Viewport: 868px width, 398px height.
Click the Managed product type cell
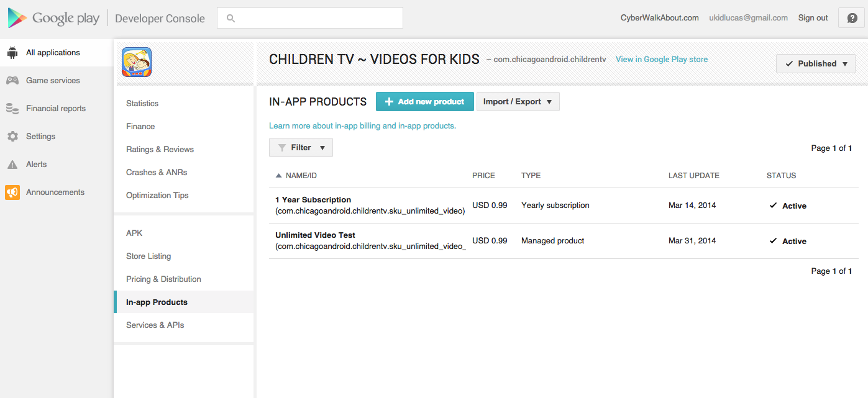point(553,241)
